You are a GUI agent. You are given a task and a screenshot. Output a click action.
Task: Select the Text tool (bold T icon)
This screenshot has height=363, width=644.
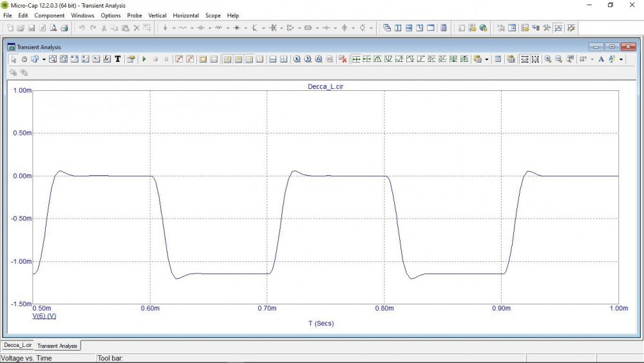point(117,59)
